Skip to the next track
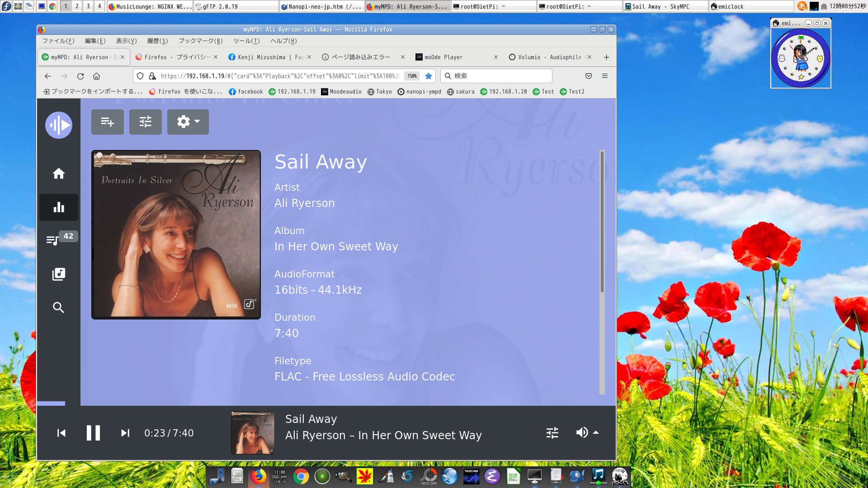The width and height of the screenshot is (868, 488). point(125,433)
